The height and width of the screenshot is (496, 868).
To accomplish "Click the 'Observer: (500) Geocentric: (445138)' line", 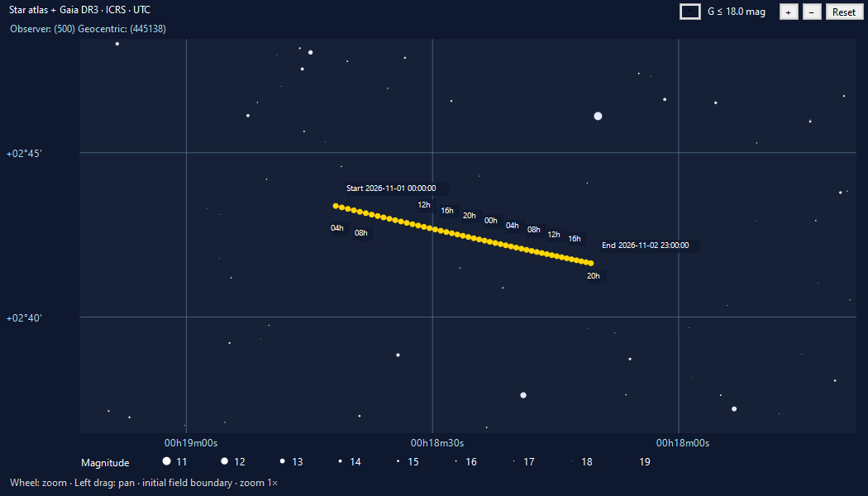I will point(88,29).
